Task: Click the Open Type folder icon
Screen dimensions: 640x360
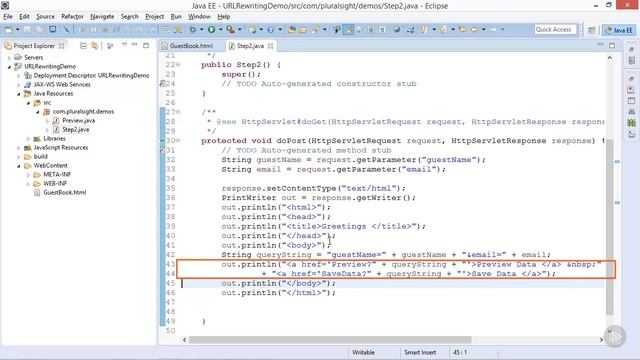Action: pyautogui.click(x=291, y=29)
